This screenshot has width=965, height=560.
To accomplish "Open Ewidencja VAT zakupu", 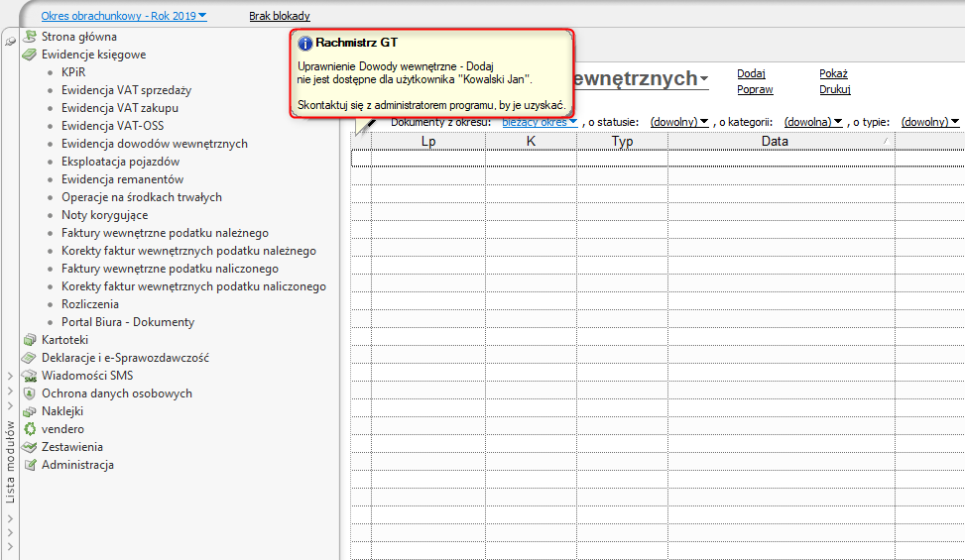I will click(119, 108).
